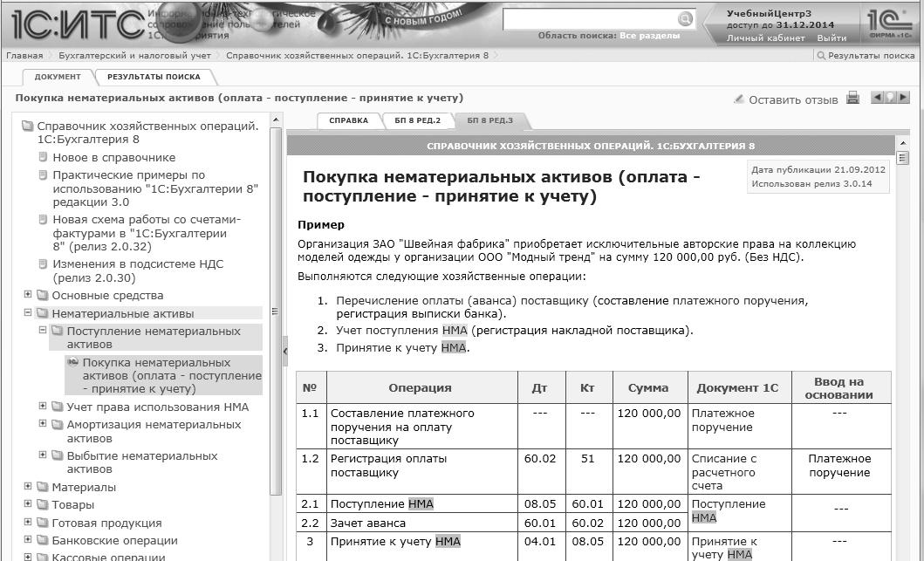
Task: Toggle search highlighting with lightbulb icon
Action: [x=890, y=97]
